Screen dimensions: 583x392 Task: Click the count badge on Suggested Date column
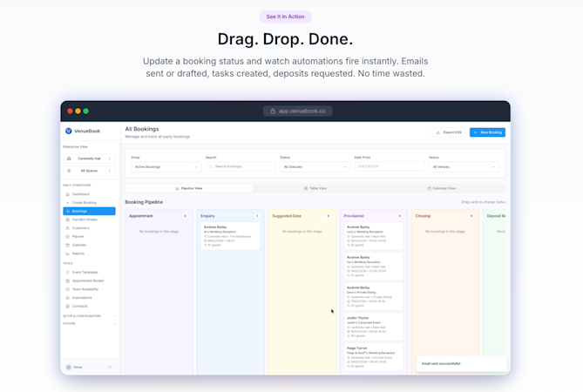(329, 216)
